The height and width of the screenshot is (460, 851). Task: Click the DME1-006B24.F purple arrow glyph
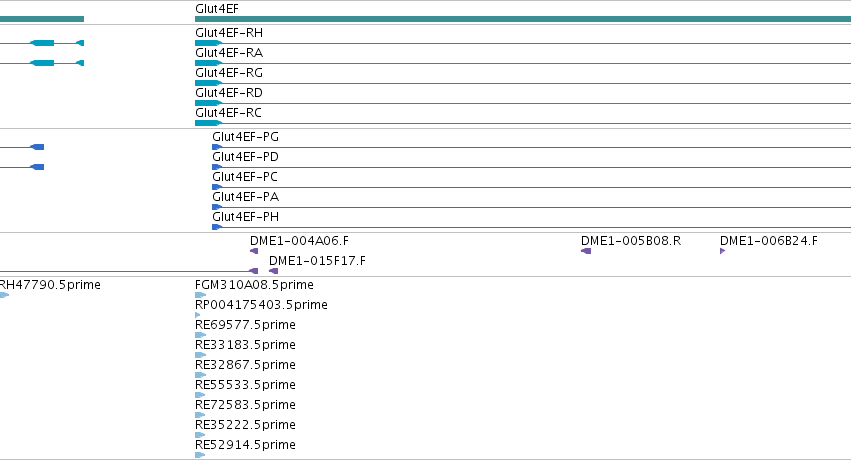[x=722, y=251]
